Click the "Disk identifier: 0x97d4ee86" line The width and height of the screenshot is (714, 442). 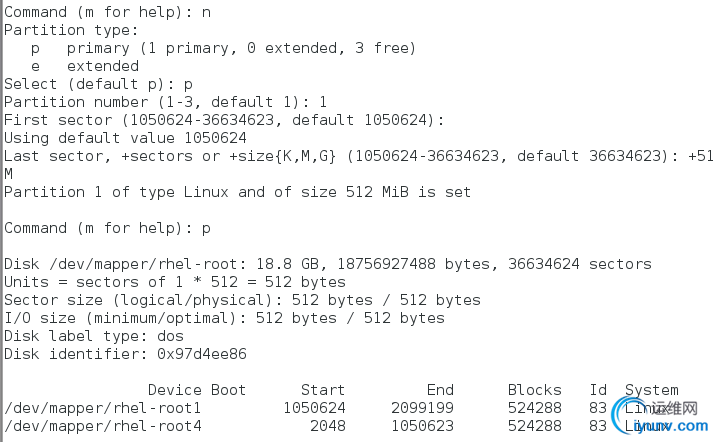pos(124,354)
